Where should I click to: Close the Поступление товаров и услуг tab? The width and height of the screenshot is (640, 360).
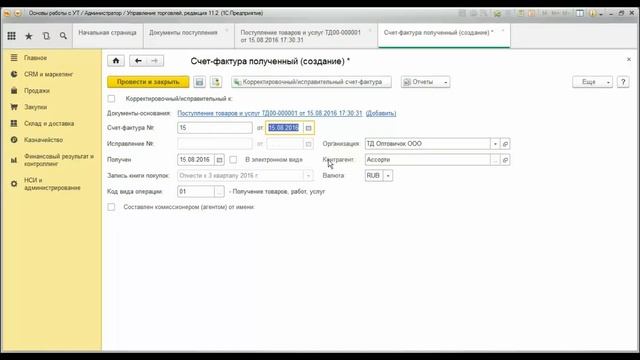(370, 31)
